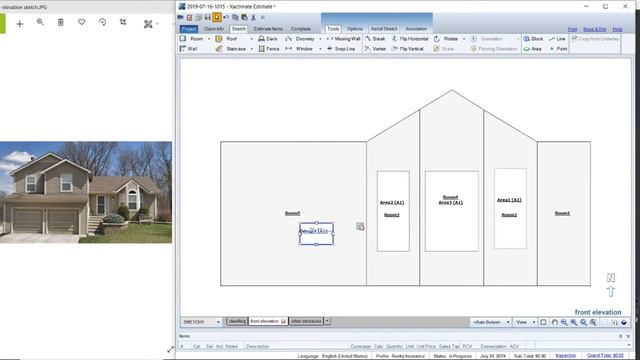This screenshot has width=640, height=360.
Task: Expand the Window dropdown arrow
Action: [320, 49]
